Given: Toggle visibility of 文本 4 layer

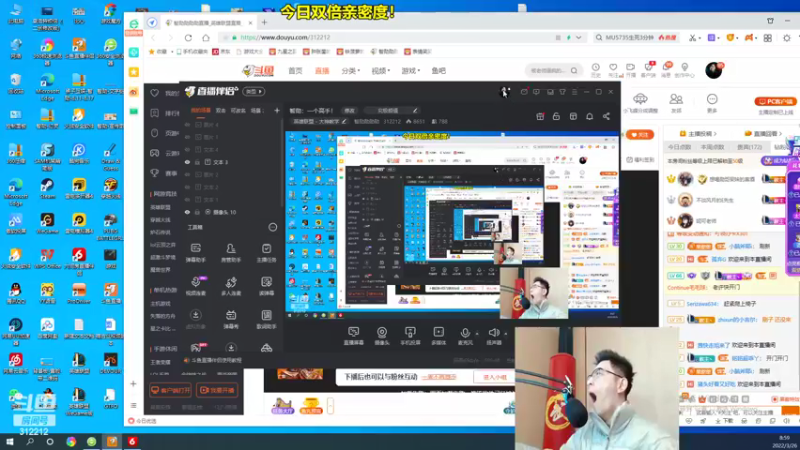Looking at the screenshot, I should 187,149.
